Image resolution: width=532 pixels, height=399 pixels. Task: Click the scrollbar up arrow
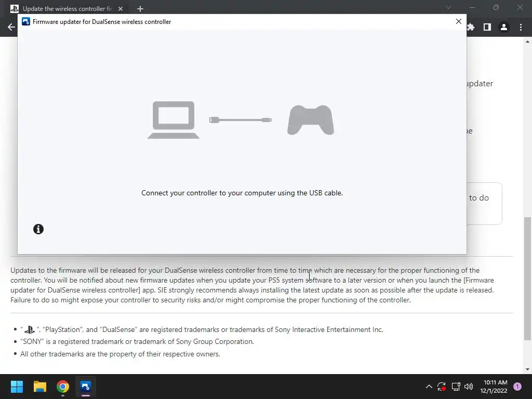tap(527, 42)
